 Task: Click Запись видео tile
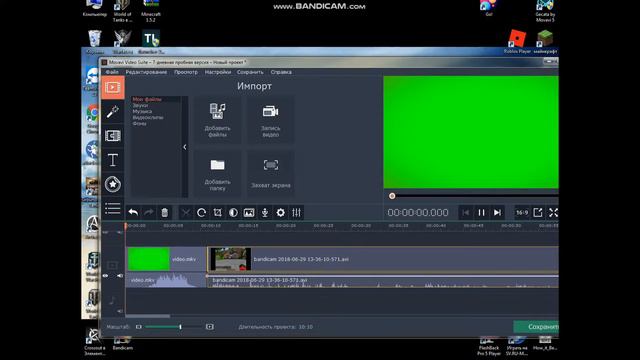pos(270,120)
